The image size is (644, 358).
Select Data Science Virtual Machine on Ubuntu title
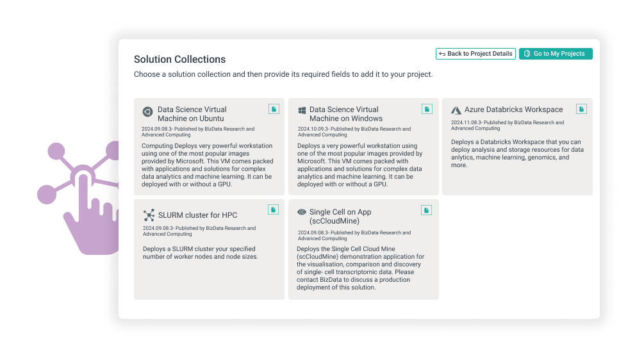click(x=192, y=114)
